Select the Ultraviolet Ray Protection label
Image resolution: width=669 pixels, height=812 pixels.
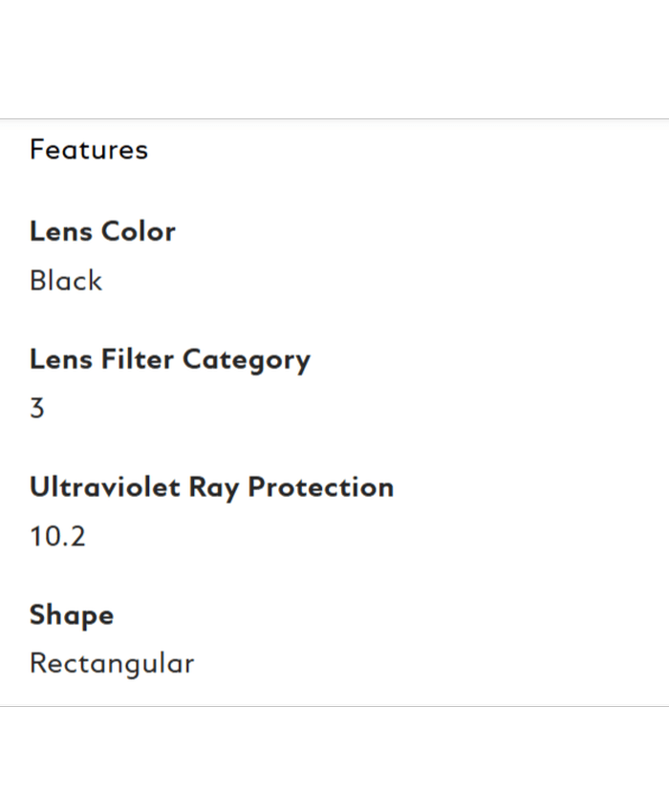coord(211,487)
